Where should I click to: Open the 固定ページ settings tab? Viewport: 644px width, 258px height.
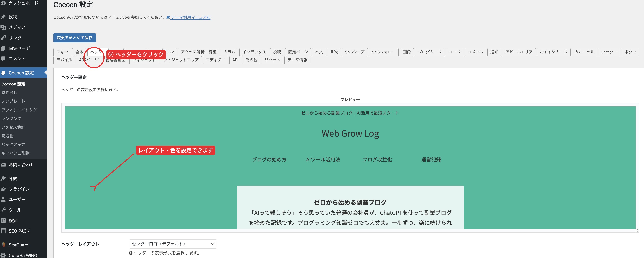298,52
